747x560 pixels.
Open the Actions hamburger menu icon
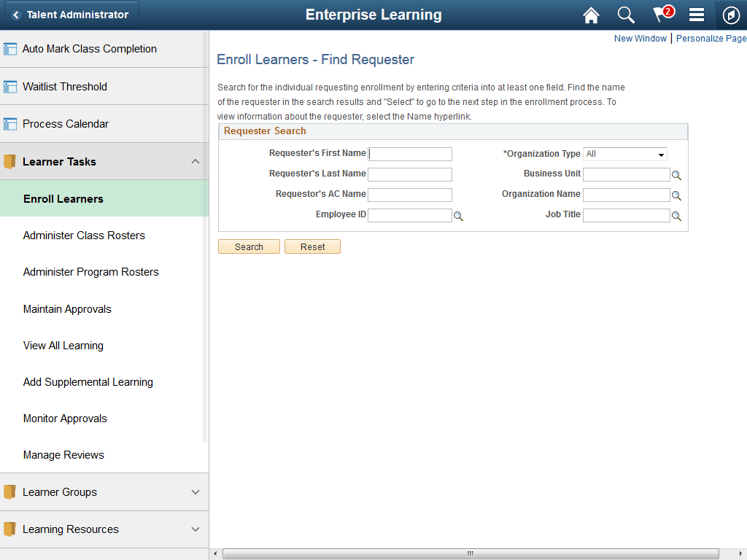[x=696, y=15]
